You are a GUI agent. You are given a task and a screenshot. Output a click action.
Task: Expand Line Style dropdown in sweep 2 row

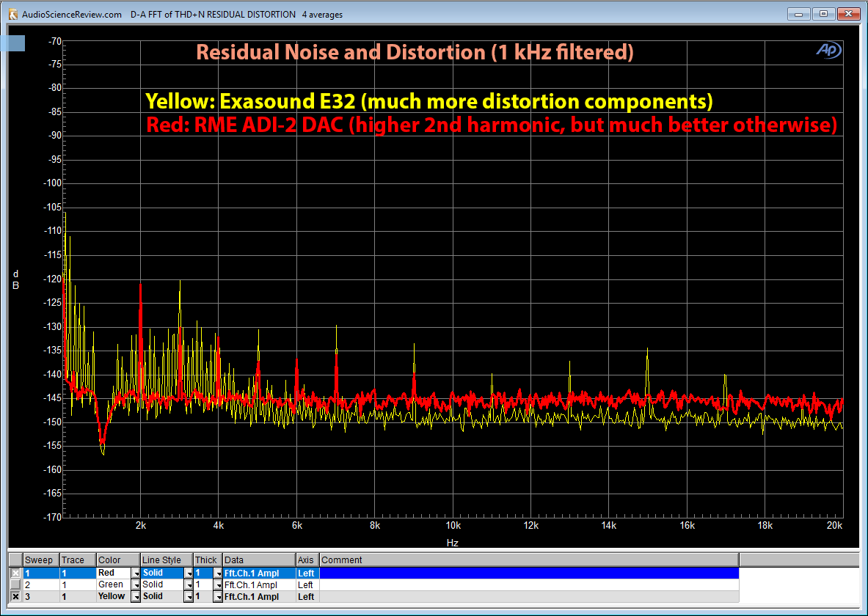point(189,585)
